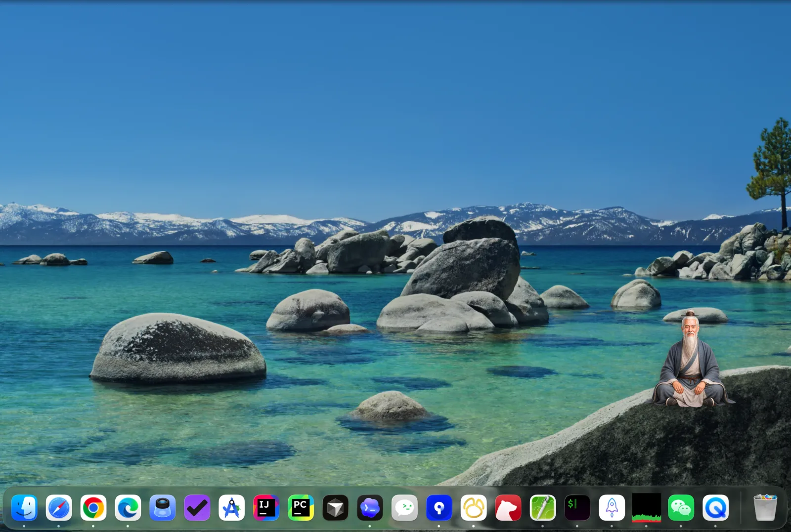791x532 pixels.
Task: Open the Activity Monitor graph icon
Action: click(x=647, y=508)
